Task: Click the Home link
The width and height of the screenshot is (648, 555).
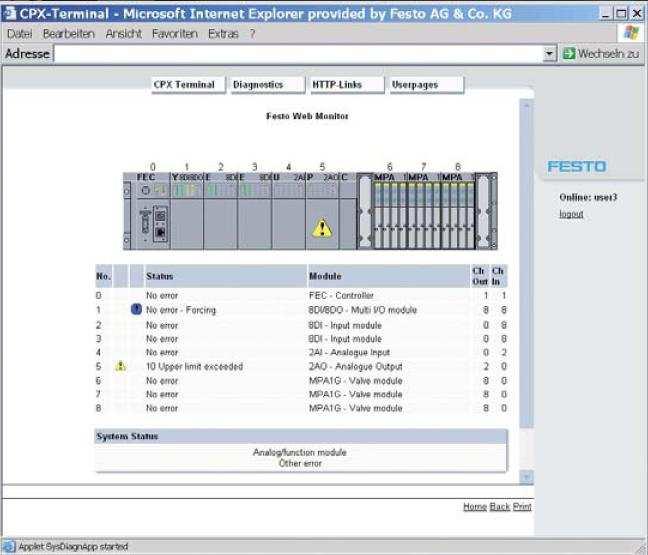Action: [475, 507]
